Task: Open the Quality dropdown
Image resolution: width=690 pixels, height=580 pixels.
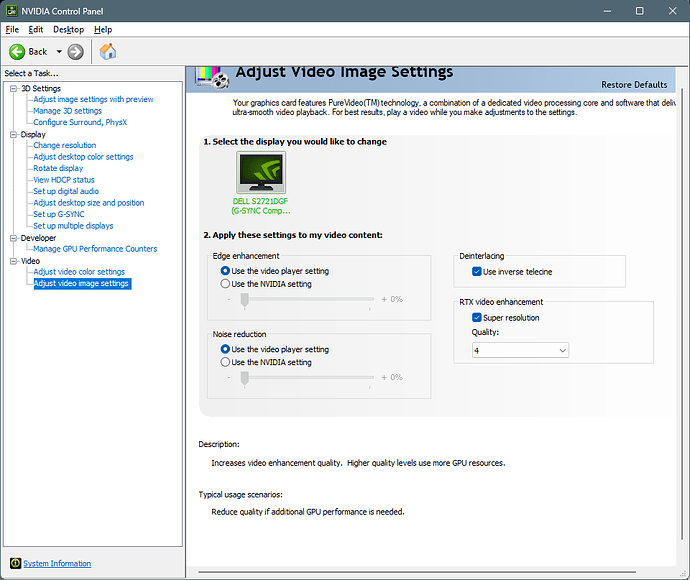Action: tap(520, 350)
